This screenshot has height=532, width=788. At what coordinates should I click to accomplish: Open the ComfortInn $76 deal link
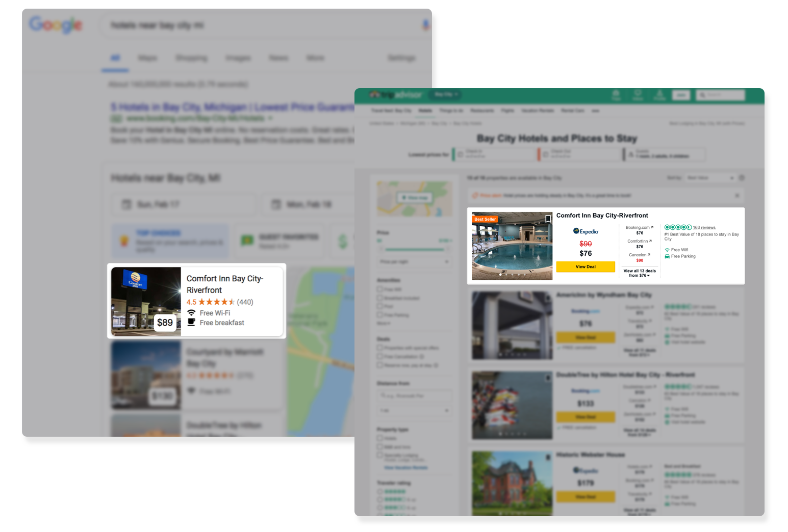tap(640, 244)
